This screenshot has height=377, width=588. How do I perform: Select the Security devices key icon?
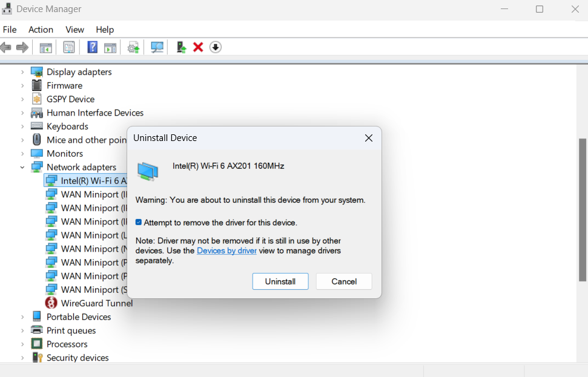[38, 358]
